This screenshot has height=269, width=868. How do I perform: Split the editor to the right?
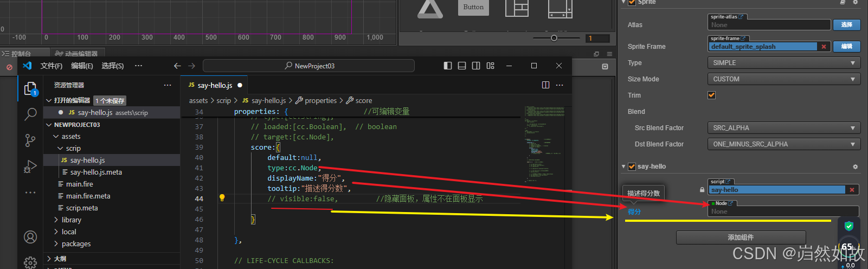[x=545, y=85]
